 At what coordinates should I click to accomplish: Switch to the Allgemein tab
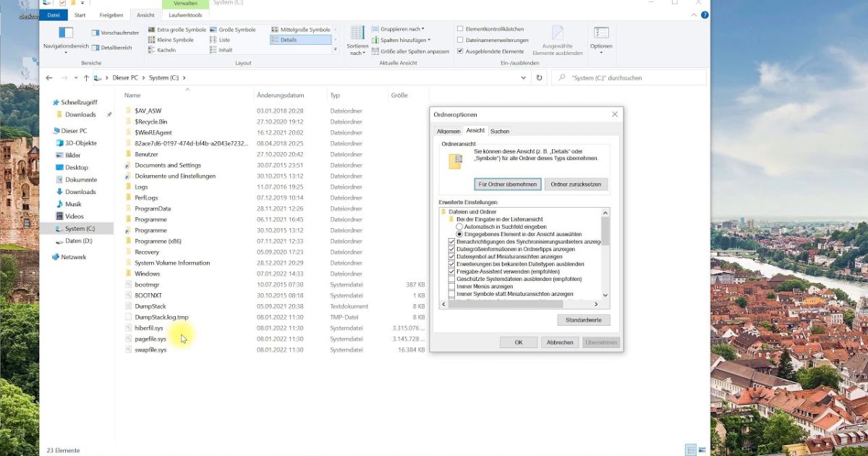(x=448, y=131)
